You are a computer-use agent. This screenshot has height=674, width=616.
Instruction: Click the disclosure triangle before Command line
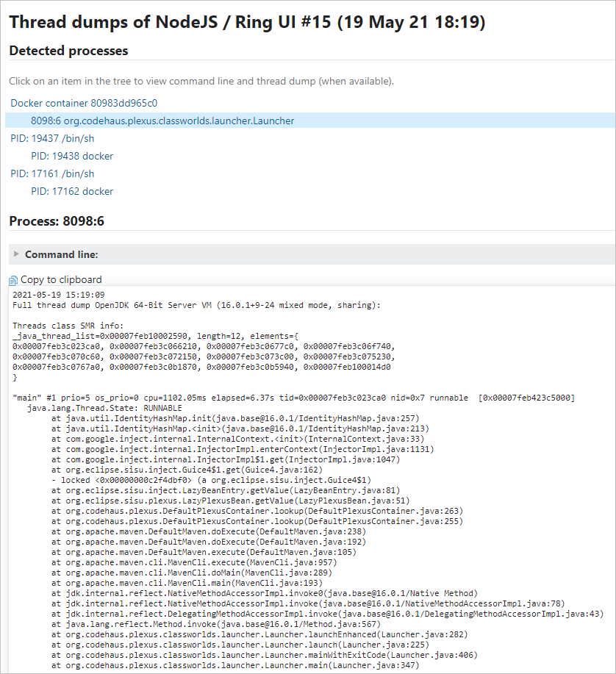coord(17,254)
